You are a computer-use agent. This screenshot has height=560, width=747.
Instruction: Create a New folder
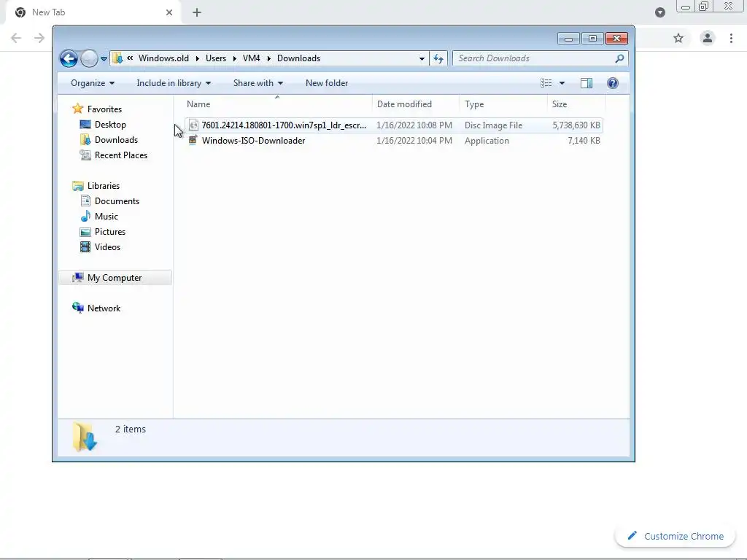pos(327,83)
